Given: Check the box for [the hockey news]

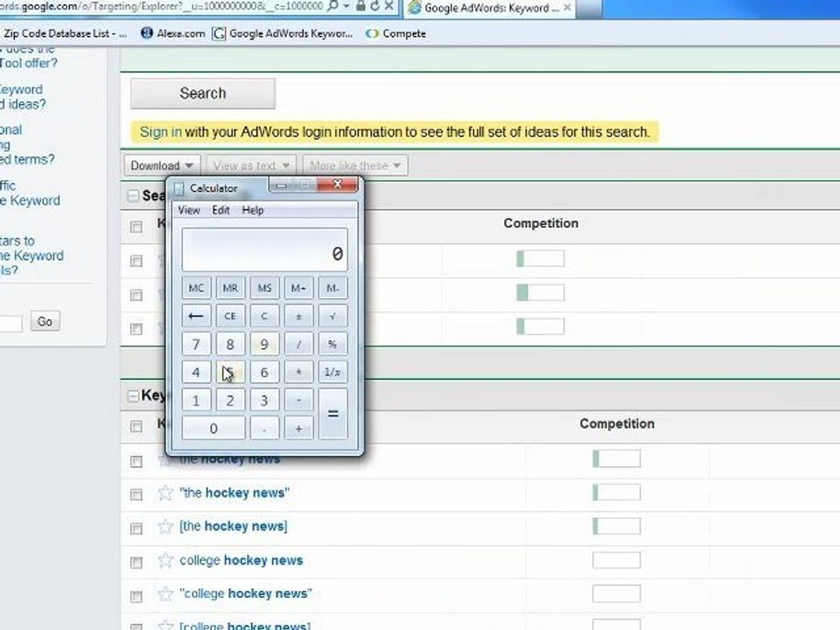Looking at the screenshot, I should click(x=136, y=528).
